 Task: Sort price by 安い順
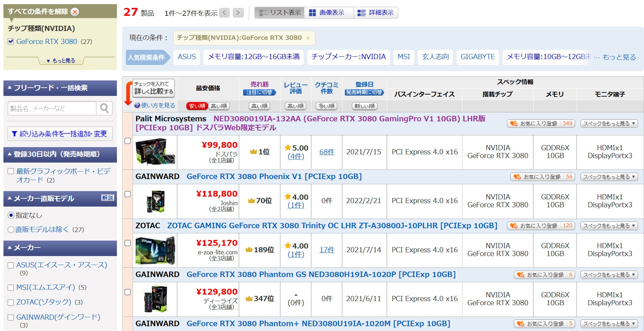point(197,106)
